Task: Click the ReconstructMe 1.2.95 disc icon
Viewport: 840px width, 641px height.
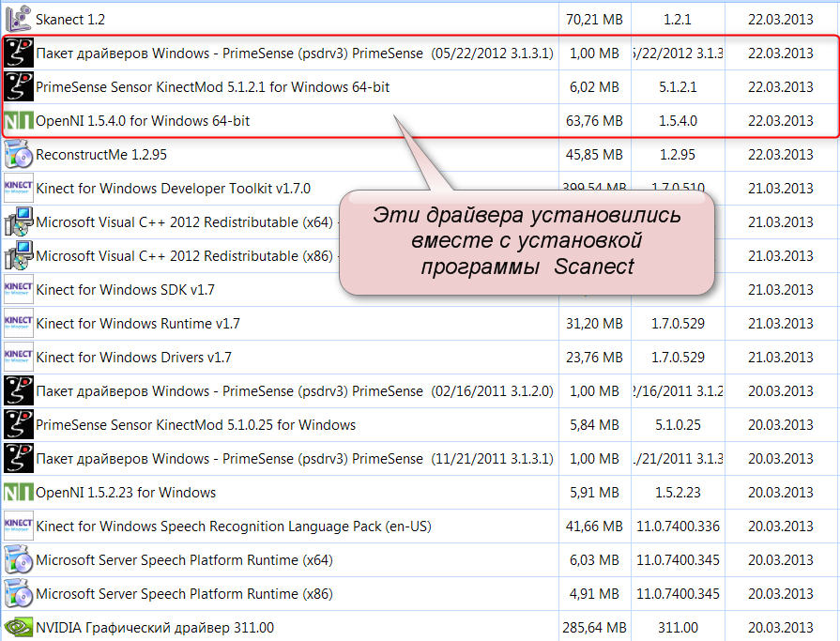Action: point(18,154)
